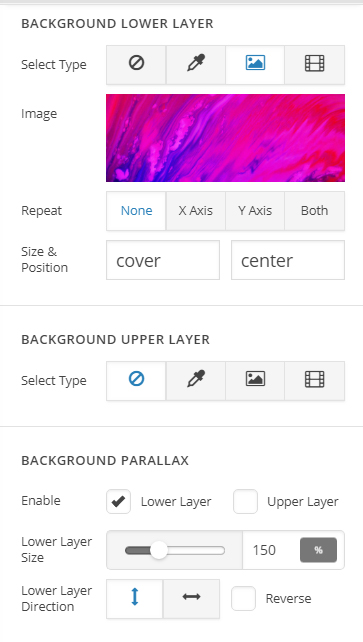Select None type for lower layer background
363x642 pixels.
(136, 65)
